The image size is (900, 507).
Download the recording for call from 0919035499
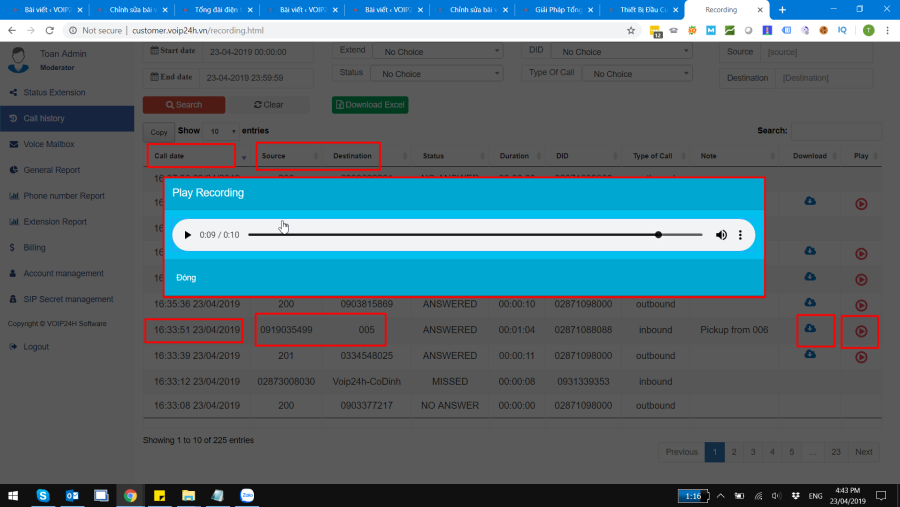810,328
